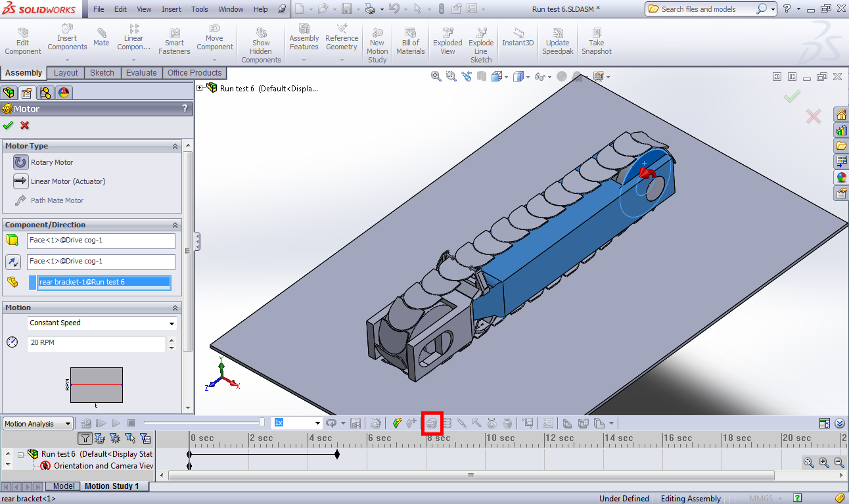849x504 pixels.
Task: Click the timeline horizontal scrollbar
Action: tap(470, 475)
